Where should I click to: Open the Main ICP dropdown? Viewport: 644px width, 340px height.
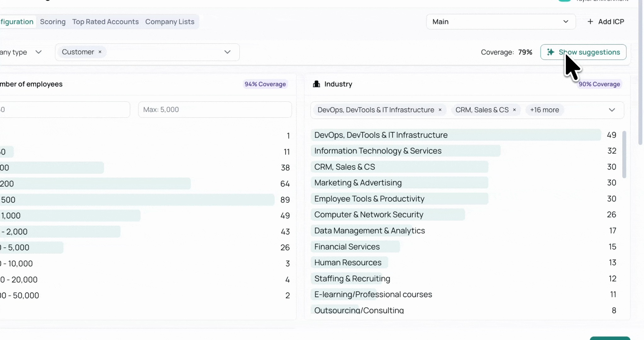click(x=501, y=22)
